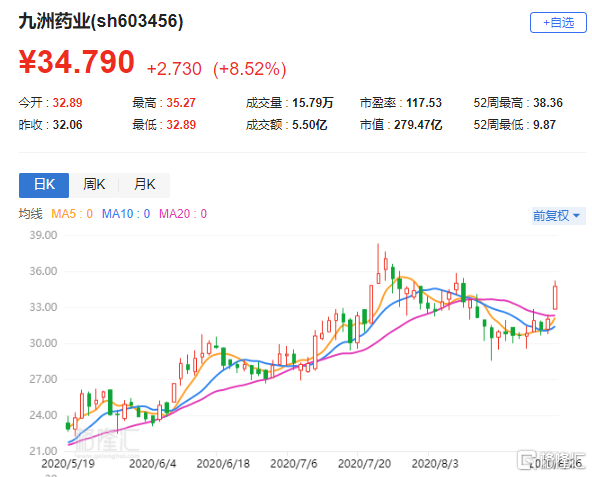Image resolution: width=592 pixels, height=477 pixels.
Task: Switch to the 月K monthly chart tab
Action: pos(144,185)
